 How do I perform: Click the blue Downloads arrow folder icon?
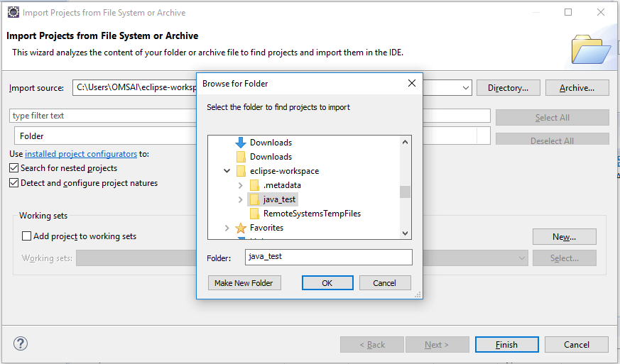(241, 143)
